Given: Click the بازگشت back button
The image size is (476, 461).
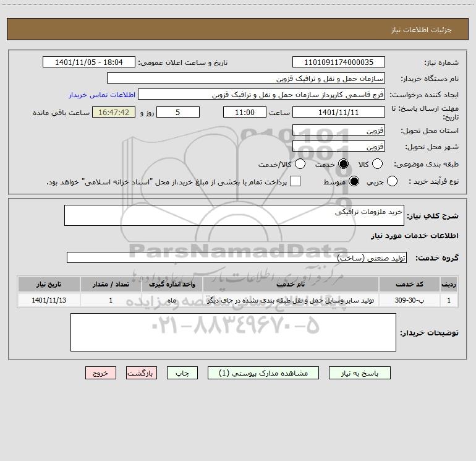Looking at the screenshot, I should point(142,373).
